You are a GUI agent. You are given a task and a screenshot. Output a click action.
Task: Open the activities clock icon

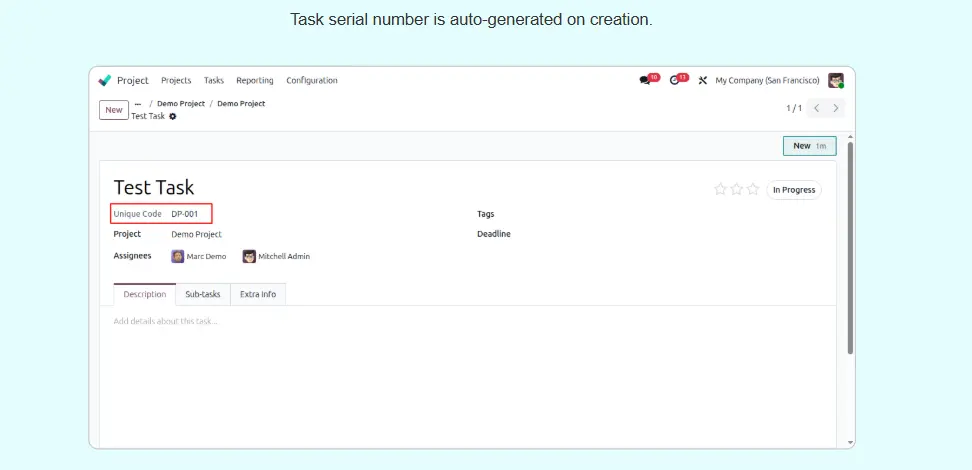675,81
